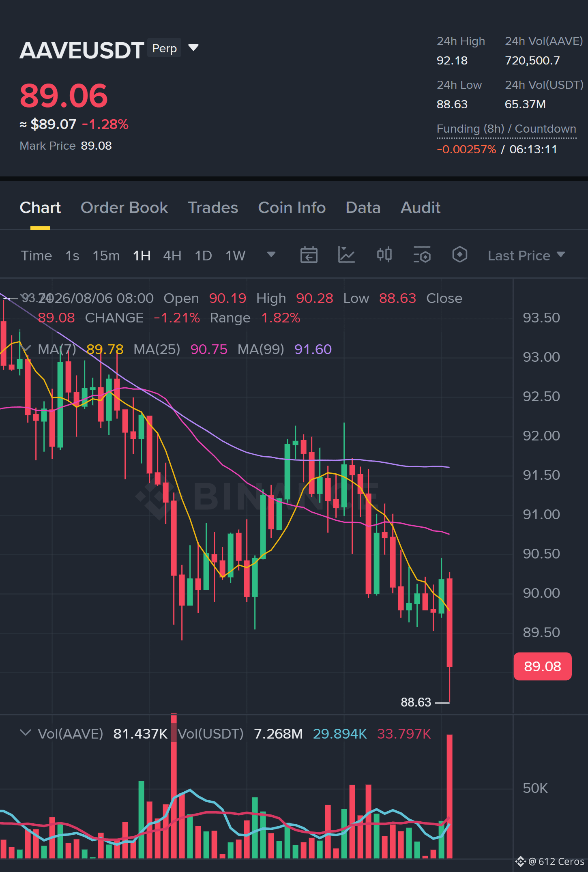Select the 1H interval
This screenshot has width=588, height=872.
[142, 256]
